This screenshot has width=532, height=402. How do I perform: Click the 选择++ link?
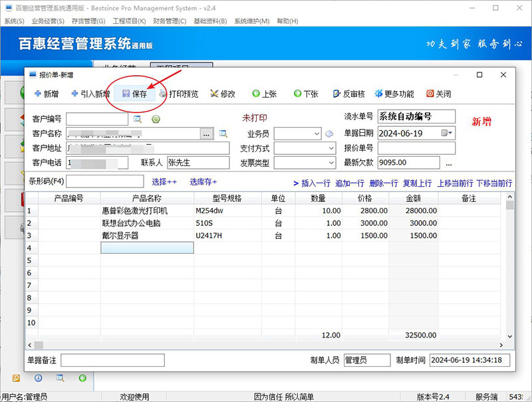click(x=164, y=182)
